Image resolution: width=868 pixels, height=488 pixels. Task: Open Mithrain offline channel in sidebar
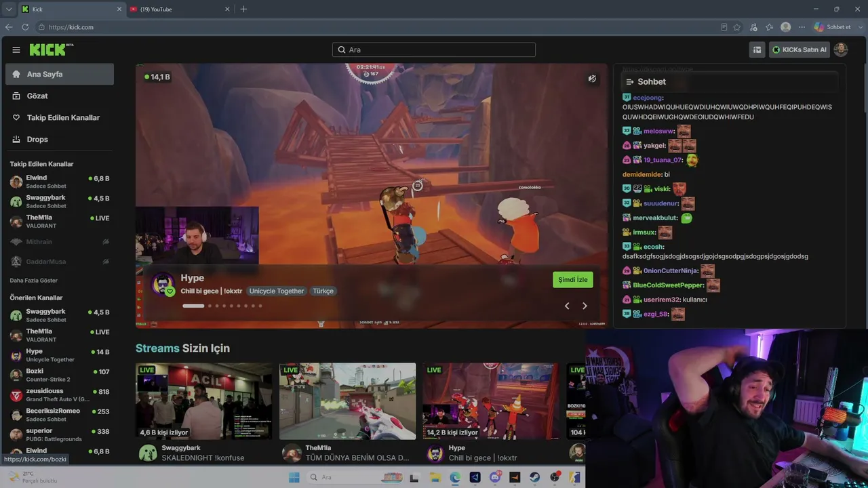coord(60,242)
